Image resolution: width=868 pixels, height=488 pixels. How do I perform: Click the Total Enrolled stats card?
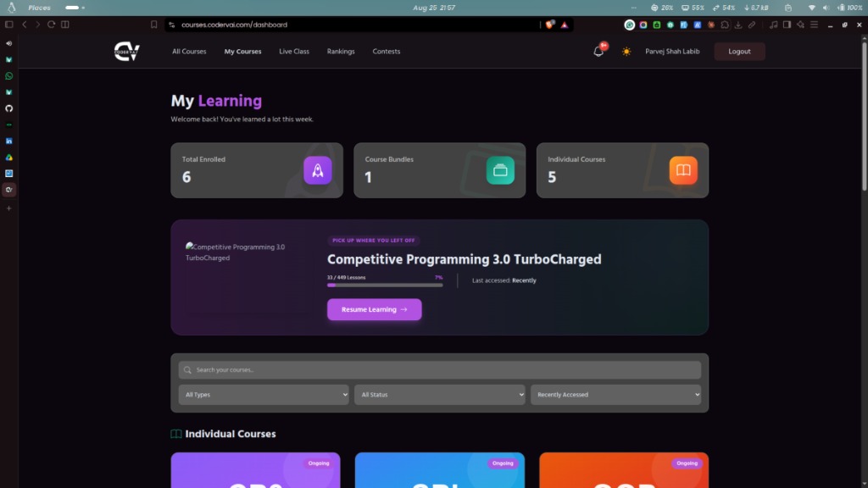click(x=257, y=170)
